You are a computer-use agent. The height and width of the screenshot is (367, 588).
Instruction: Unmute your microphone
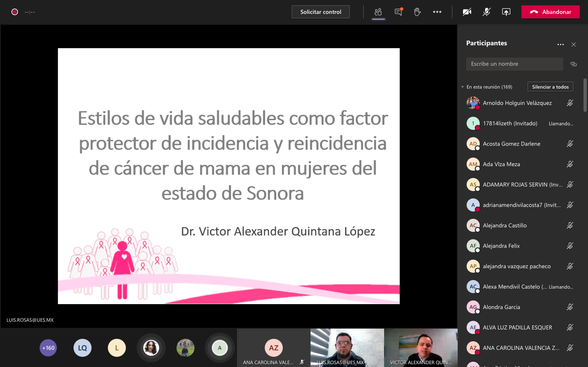coord(486,12)
